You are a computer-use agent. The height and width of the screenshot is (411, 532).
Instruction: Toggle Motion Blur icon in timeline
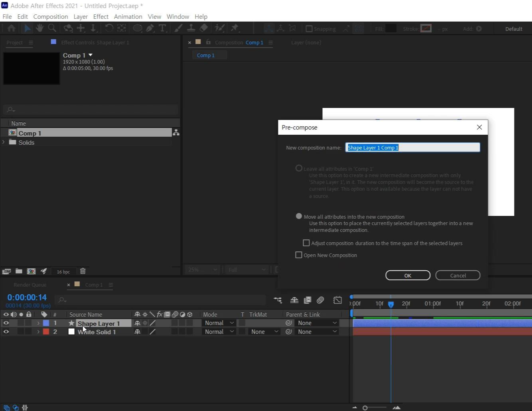click(x=320, y=300)
